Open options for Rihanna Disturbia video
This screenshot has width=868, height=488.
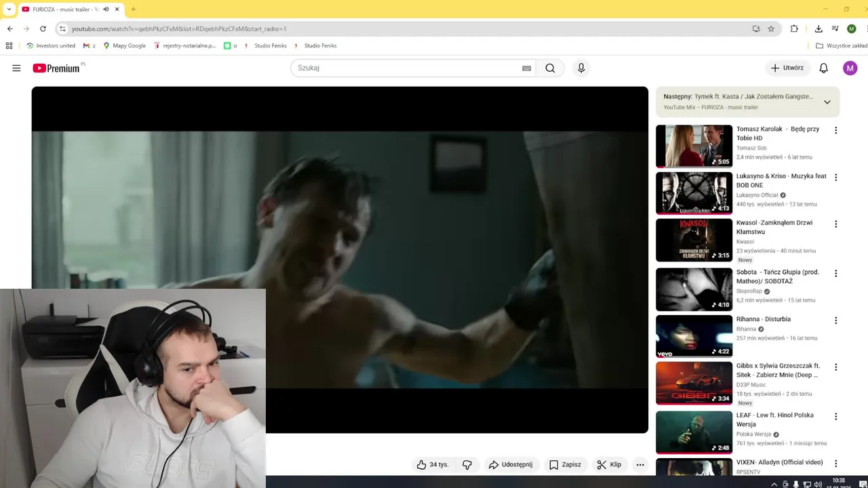(835, 320)
